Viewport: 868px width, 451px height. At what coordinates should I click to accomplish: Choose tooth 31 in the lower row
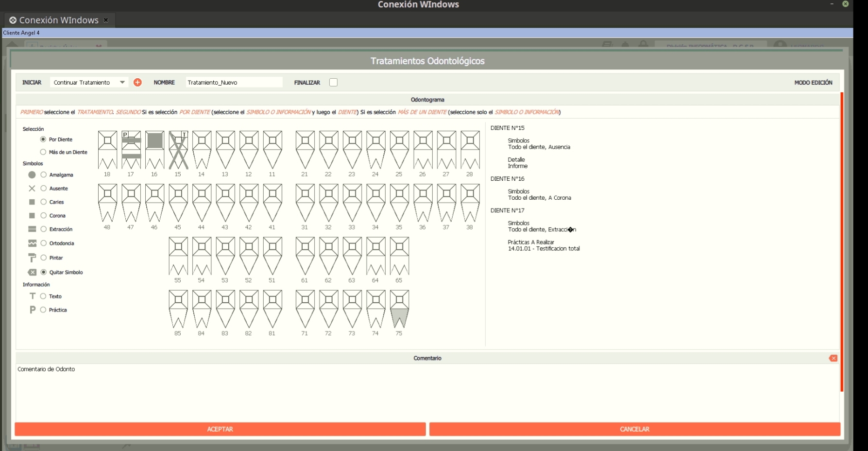coord(305,203)
